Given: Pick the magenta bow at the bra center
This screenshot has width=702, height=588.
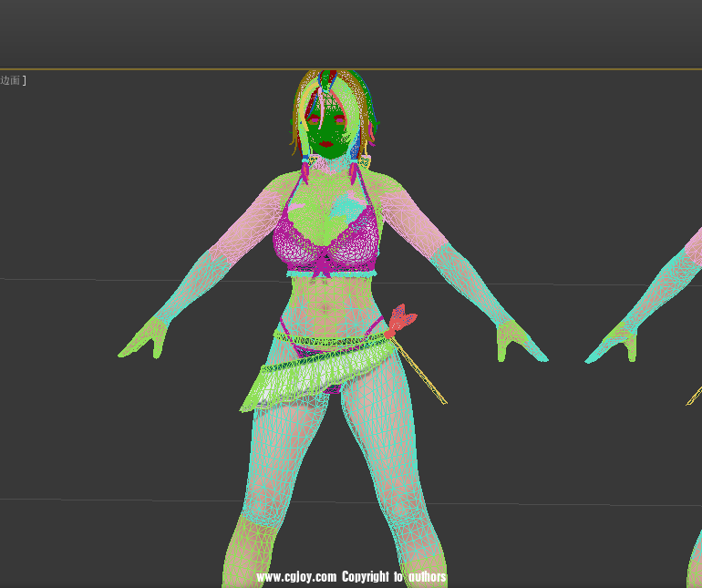Looking at the screenshot, I should coord(321,267).
